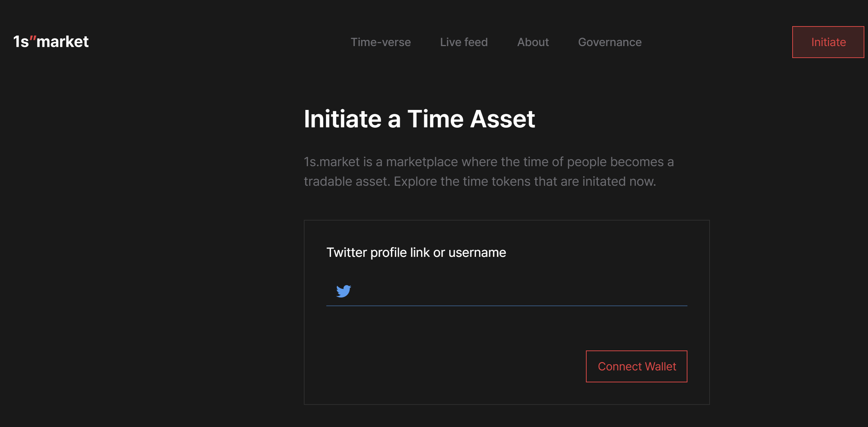Click the 1s.market marketplace description paragraph
This screenshot has height=427, width=868.
[x=488, y=171]
